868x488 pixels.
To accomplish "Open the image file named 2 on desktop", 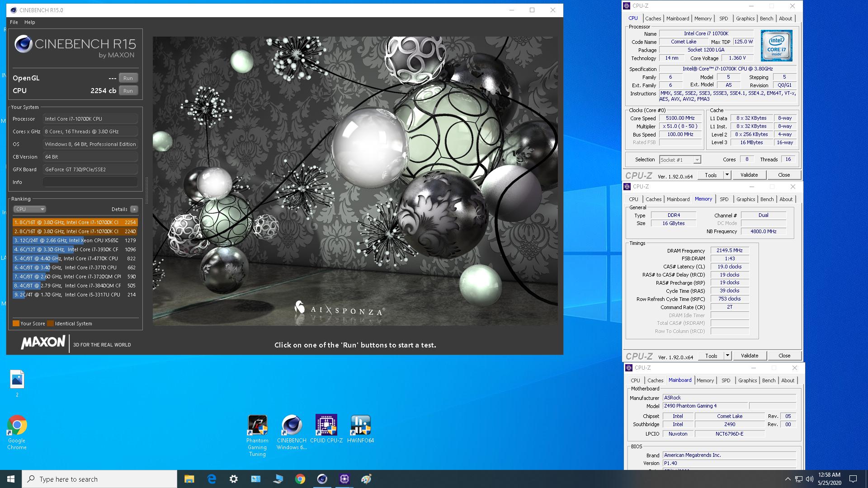I will click(x=17, y=380).
